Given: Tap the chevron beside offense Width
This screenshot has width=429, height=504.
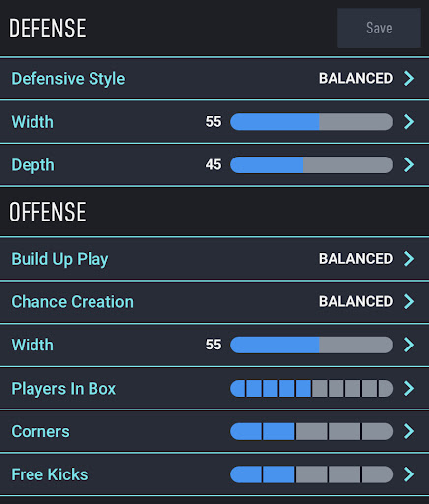Looking at the screenshot, I should click(409, 345).
